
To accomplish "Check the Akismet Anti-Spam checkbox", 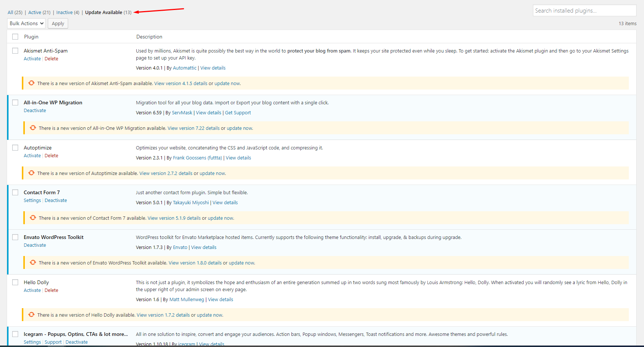I will click(15, 51).
